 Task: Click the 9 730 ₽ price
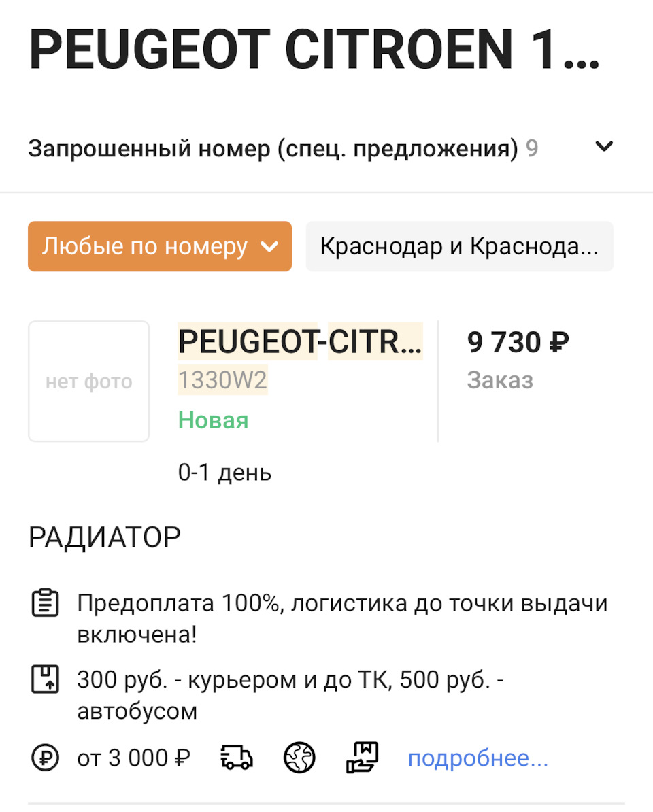tap(517, 341)
